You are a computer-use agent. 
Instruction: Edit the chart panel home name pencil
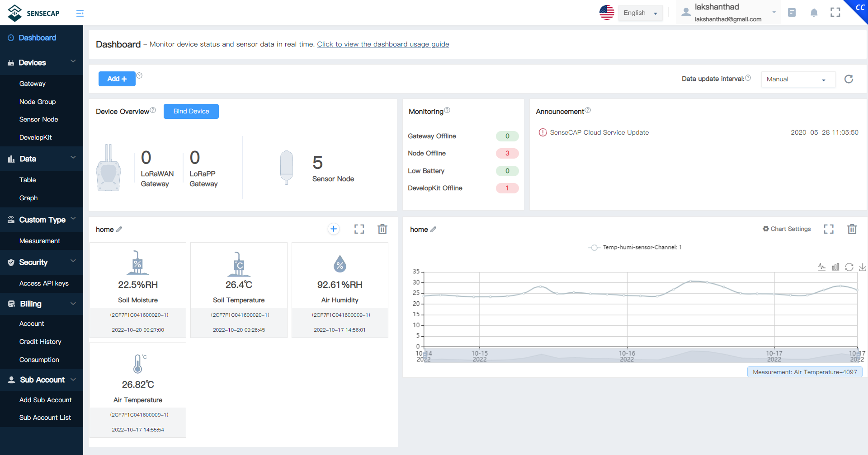pyautogui.click(x=433, y=230)
